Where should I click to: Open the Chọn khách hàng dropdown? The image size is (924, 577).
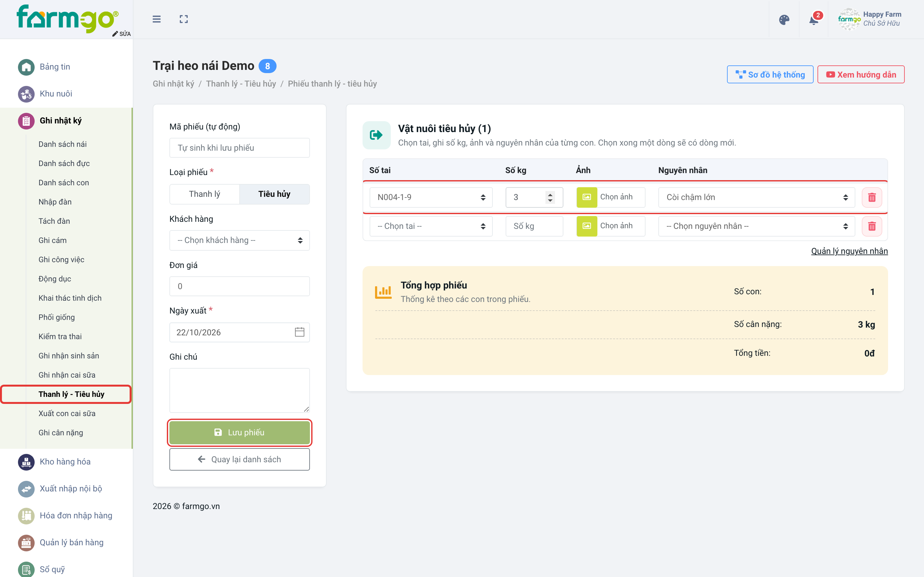click(x=239, y=240)
